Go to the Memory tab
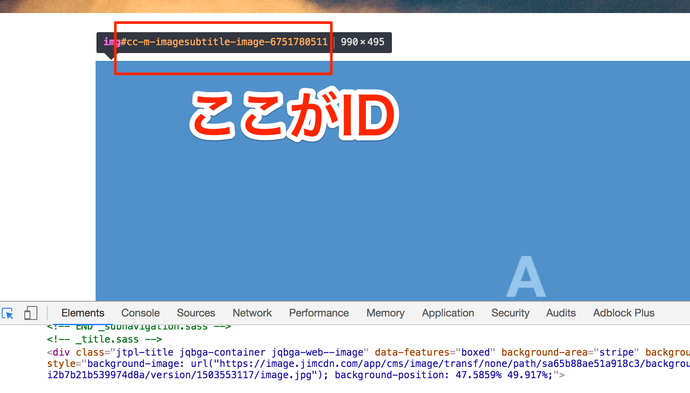690x393 pixels. pos(385,313)
